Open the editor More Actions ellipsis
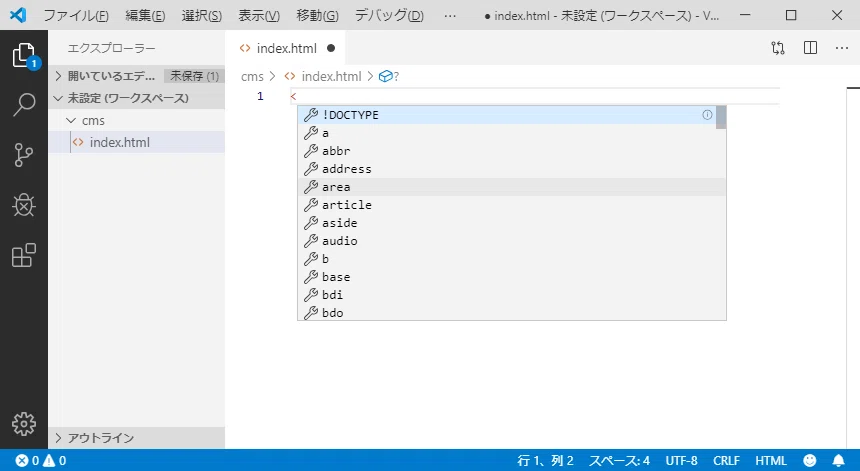Image resolution: width=860 pixels, height=471 pixels. coord(842,48)
